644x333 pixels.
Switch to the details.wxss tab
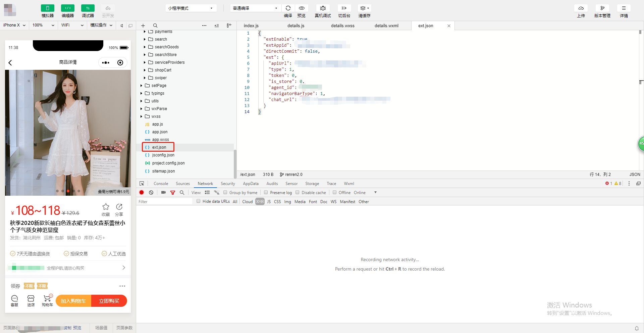(x=343, y=26)
